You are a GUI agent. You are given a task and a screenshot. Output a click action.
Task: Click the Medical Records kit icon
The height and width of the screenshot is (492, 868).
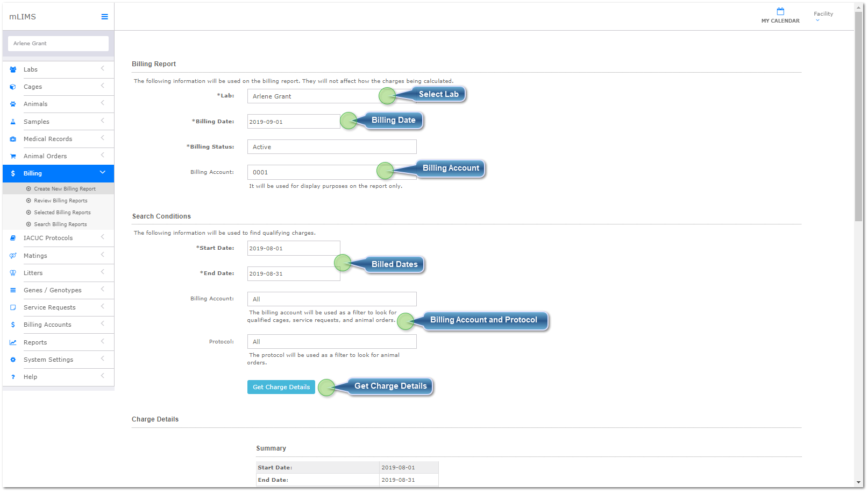point(13,139)
